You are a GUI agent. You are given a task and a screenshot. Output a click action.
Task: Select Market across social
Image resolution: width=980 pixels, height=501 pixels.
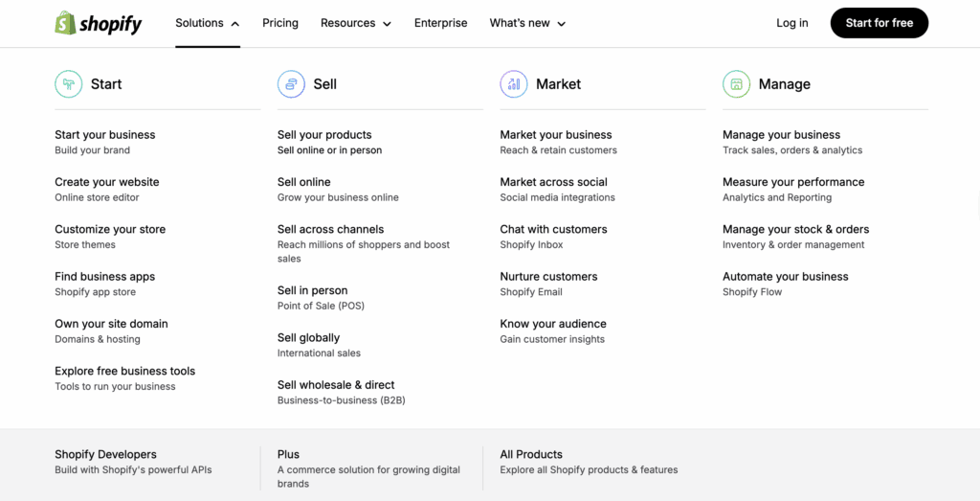coord(554,182)
